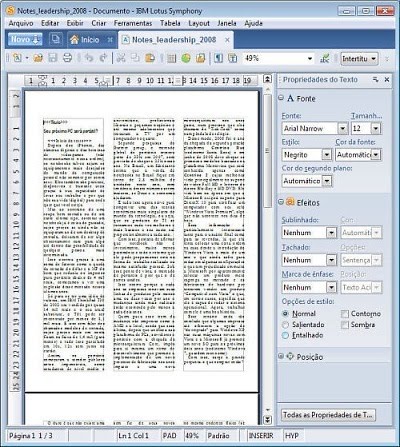Select the Normal style option
400x447 pixels.
[285, 314]
